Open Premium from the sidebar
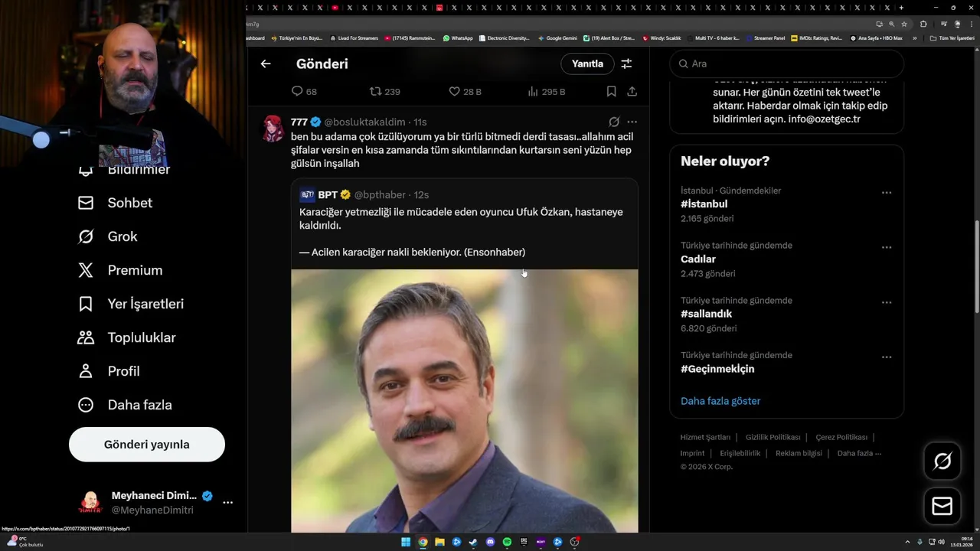980x551 pixels. 120,270
